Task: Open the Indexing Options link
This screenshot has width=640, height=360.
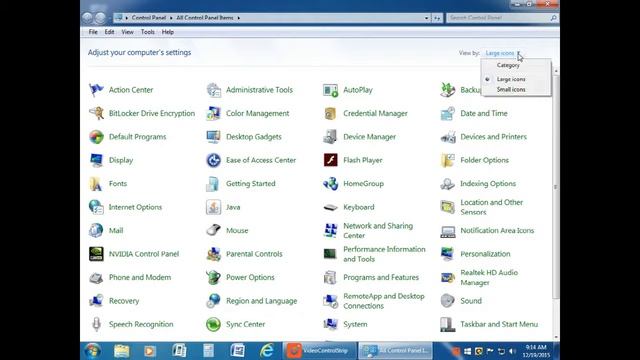Action: pos(488,184)
